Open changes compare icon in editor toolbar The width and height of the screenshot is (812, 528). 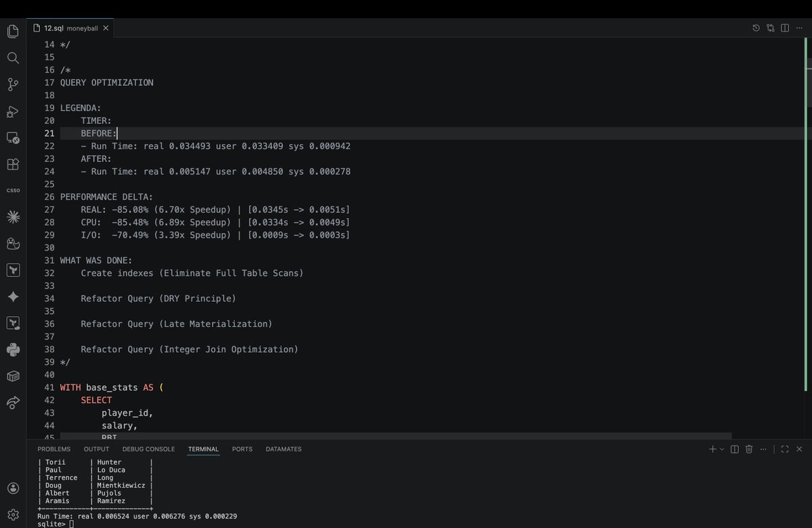(x=771, y=28)
